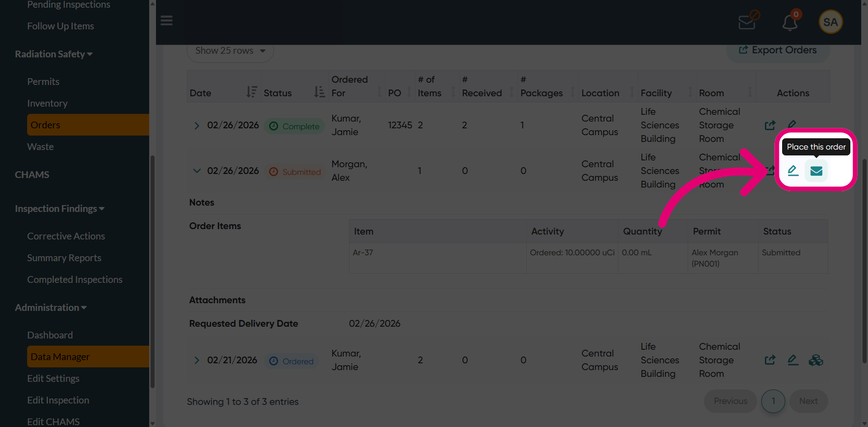Sort the table by Date
Viewport: 868px width, 427px height.
pyautogui.click(x=224, y=86)
